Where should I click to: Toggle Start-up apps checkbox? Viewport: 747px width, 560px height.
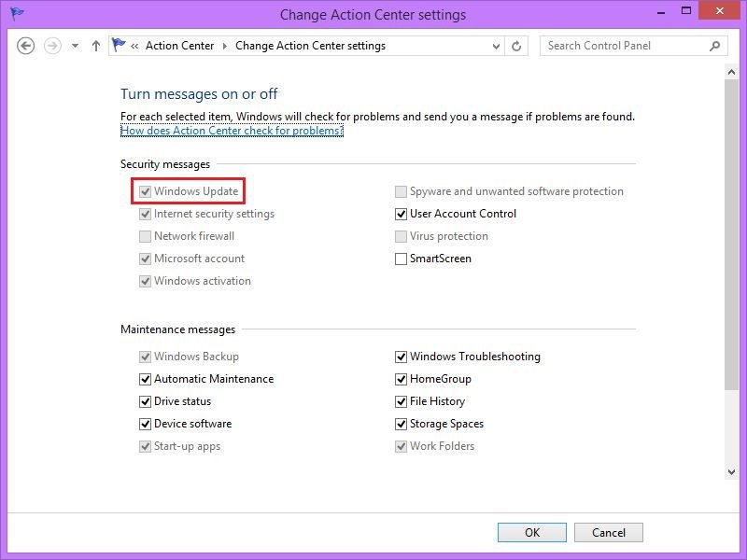[x=145, y=446]
